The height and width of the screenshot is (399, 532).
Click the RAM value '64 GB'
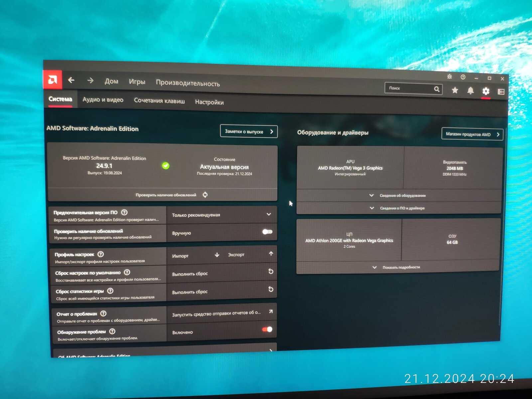(452, 242)
